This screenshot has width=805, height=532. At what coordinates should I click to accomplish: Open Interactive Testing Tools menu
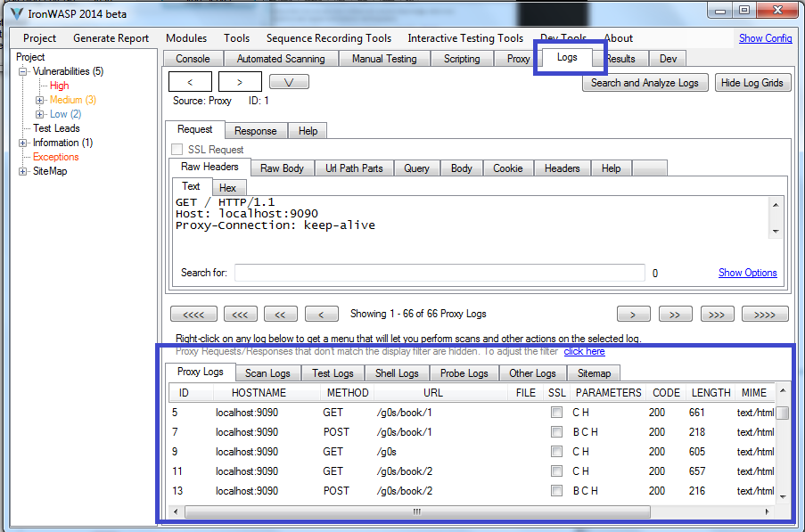(465, 38)
